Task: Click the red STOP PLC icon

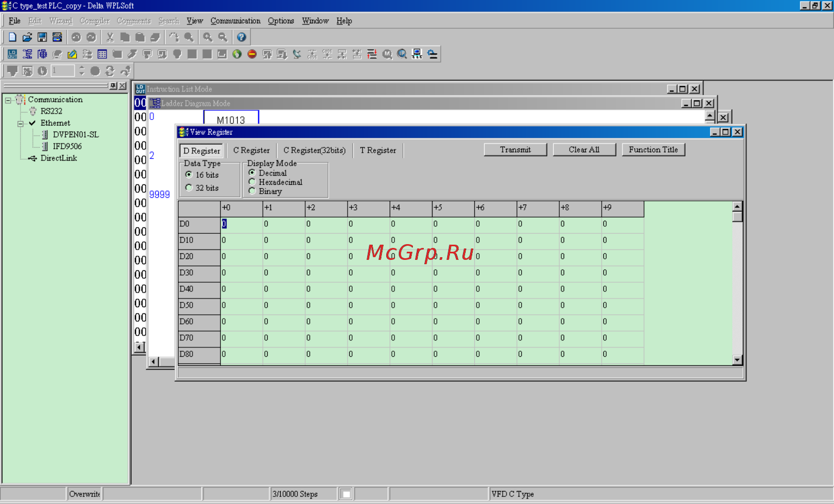Action: pos(252,54)
